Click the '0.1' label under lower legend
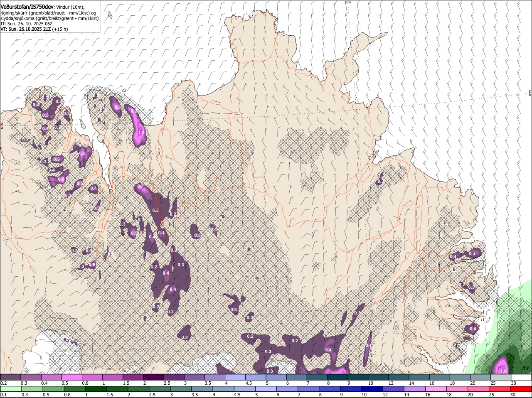The width and height of the screenshot is (532, 398). click(x=3, y=395)
